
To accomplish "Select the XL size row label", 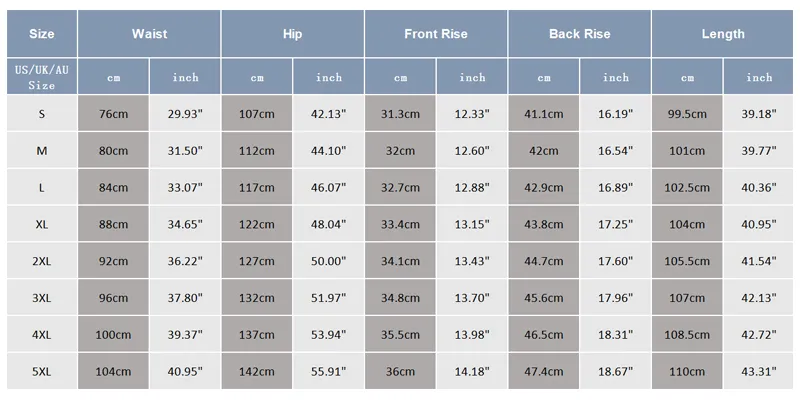I will (42, 224).
